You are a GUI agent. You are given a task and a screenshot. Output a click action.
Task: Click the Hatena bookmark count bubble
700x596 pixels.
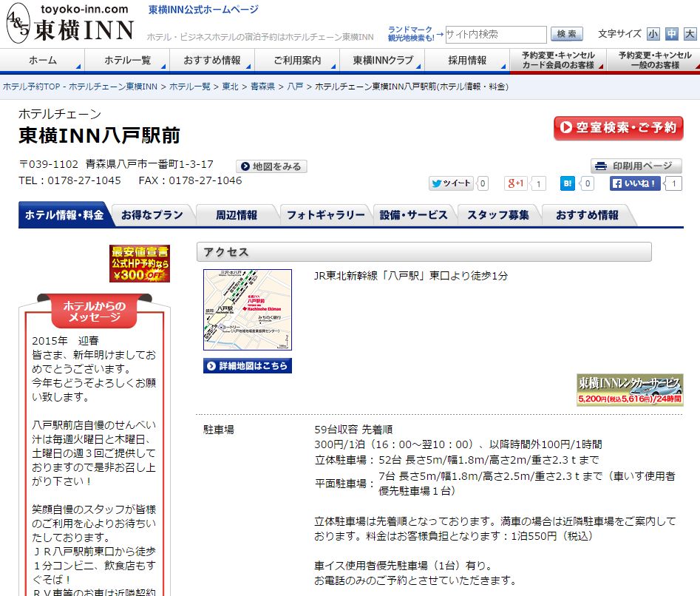(588, 183)
